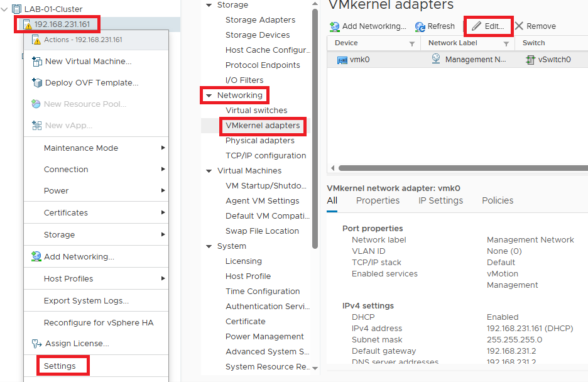Click the table scroll-left arrow
588x382 pixels.
tap(332, 168)
